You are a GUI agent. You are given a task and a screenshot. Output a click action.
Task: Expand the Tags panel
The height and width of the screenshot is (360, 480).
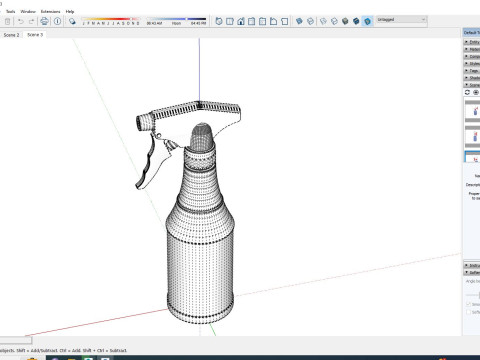[472, 71]
